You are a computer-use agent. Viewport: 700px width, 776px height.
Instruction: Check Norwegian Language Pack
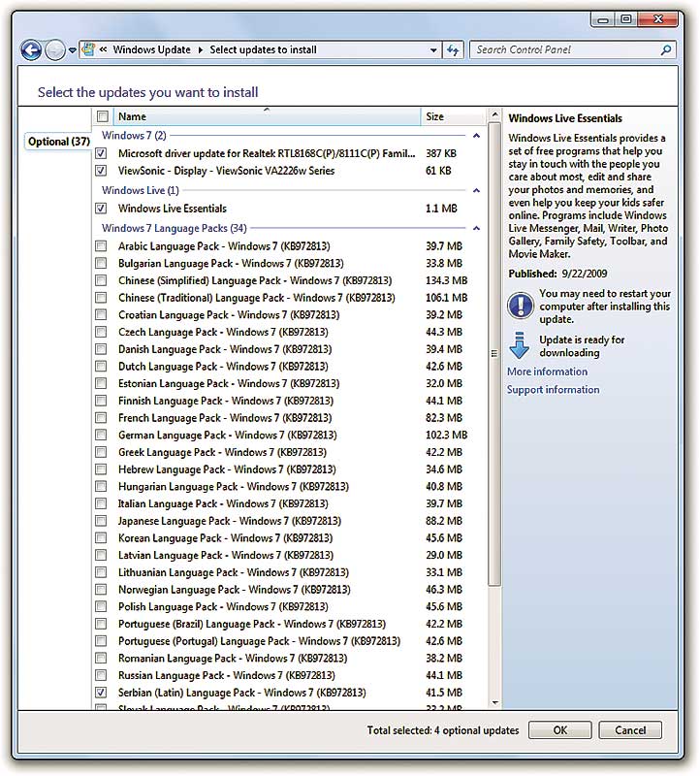tap(101, 590)
